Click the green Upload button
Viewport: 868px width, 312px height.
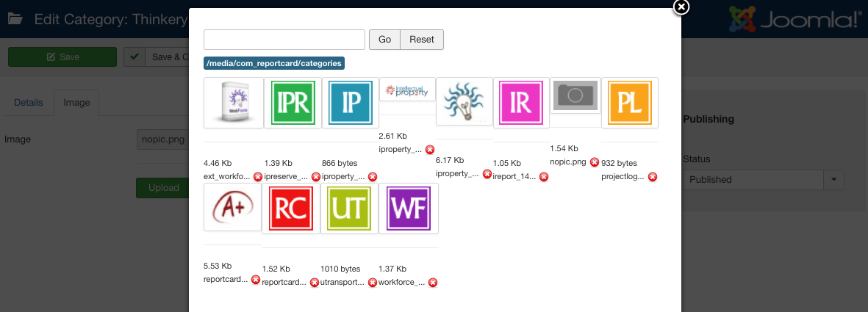click(162, 188)
